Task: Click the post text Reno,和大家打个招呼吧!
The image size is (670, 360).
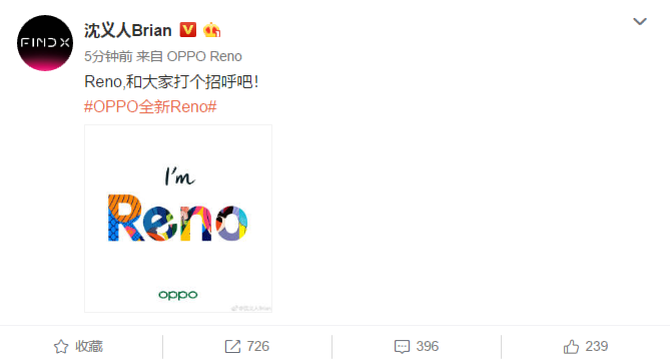Action: coord(171,81)
